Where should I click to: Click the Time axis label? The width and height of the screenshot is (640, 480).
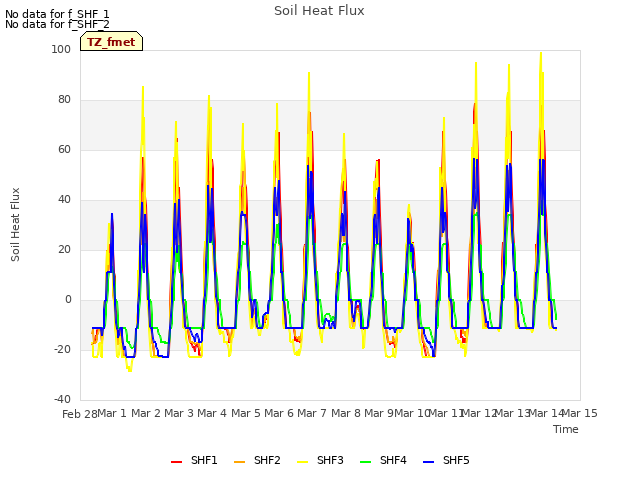(x=566, y=429)
